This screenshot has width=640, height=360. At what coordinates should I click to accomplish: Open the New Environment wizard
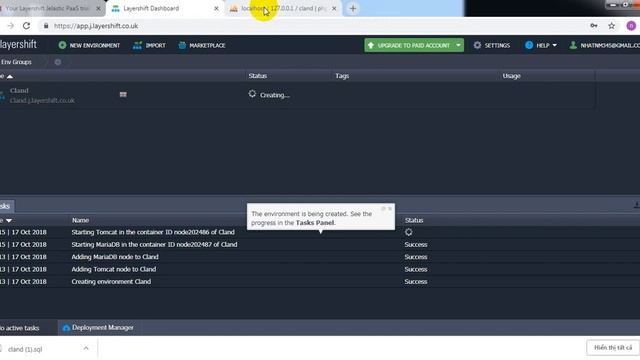point(89,45)
